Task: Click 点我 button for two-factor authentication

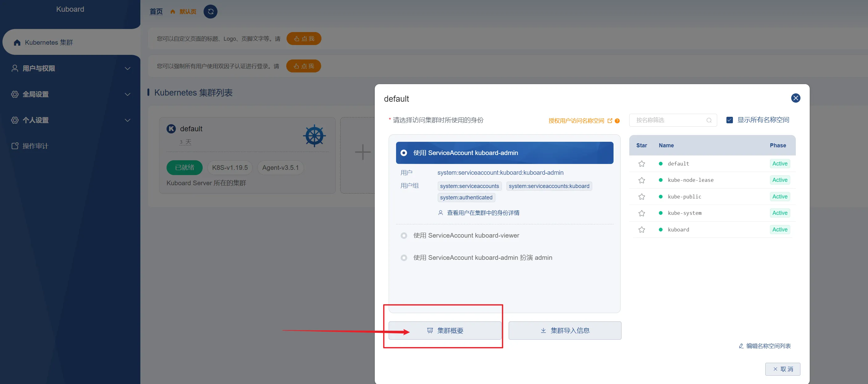Action: (x=303, y=66)
